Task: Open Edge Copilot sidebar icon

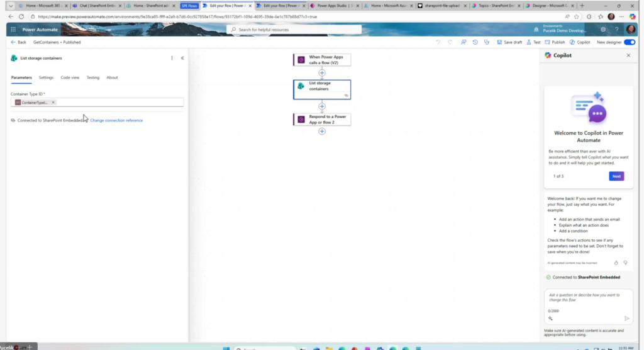Action: (633, 17)
